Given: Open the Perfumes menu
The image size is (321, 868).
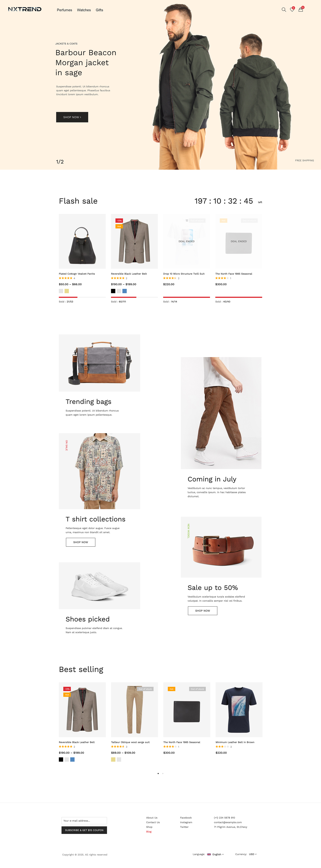Looking at the screenshot, I should pos(64,10).
